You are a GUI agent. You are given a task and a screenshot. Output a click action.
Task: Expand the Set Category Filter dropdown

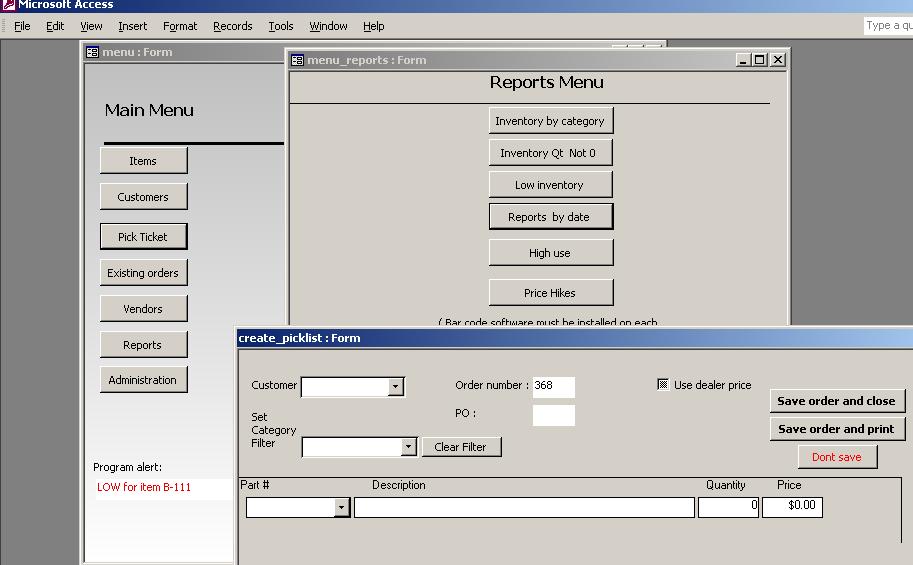point(408,447)
